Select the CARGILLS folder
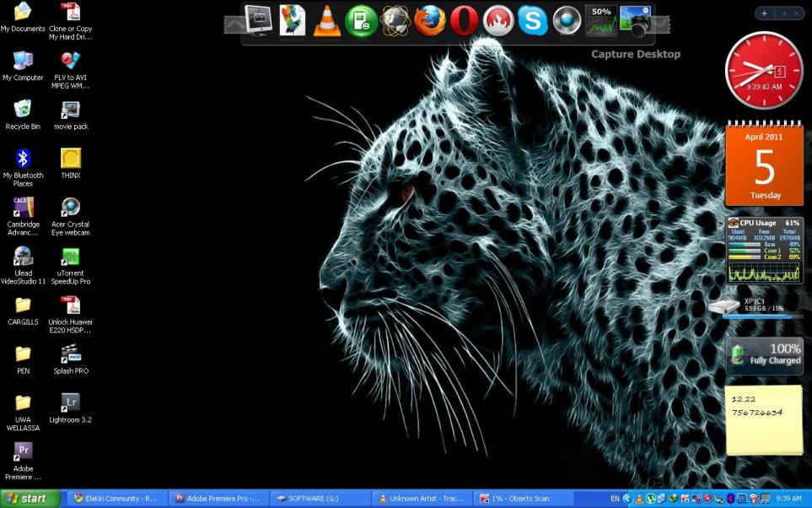812x508 pixels. click(x=23, y=311)
